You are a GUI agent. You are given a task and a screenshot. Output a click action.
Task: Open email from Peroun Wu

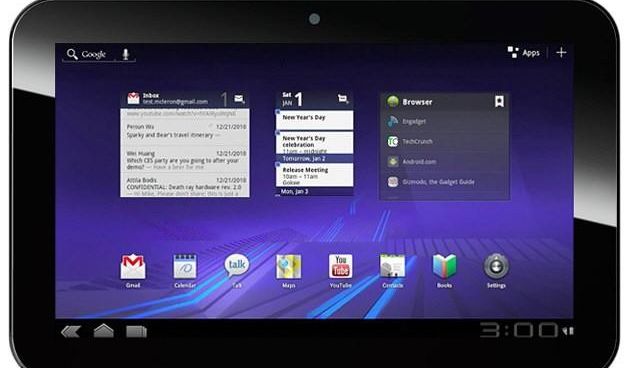pyautogui.click(x=185, y=131)
